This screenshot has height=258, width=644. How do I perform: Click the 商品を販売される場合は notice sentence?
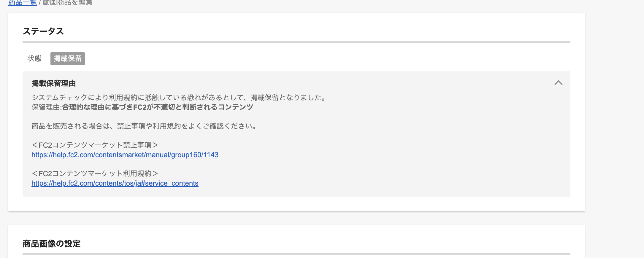point(144,126)
